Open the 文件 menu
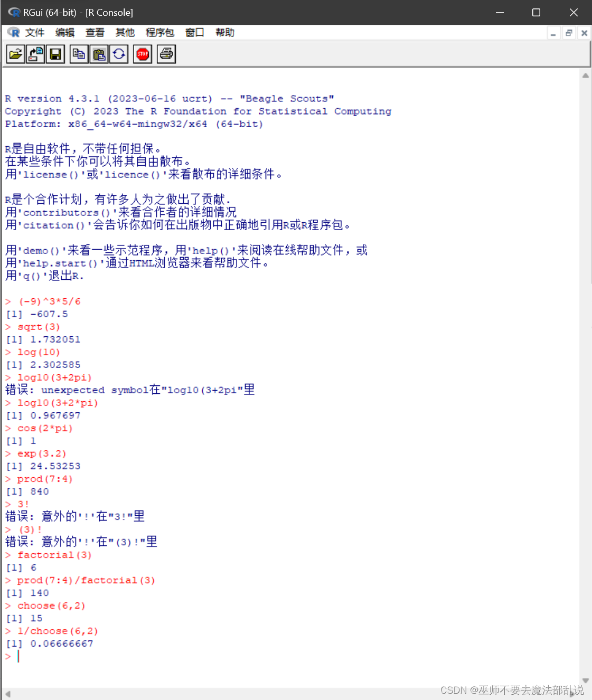Image resolution: width=592 pixels, height=700 pixels. 35,33
